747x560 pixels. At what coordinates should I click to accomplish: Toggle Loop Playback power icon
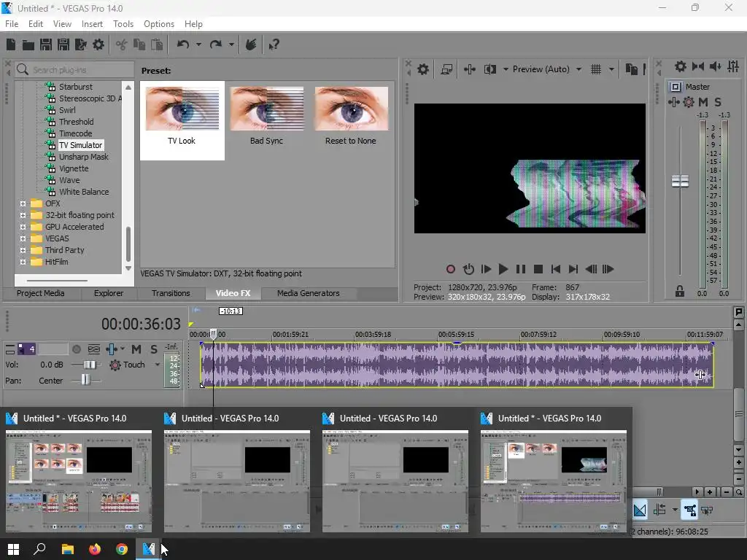click(468, 269)
